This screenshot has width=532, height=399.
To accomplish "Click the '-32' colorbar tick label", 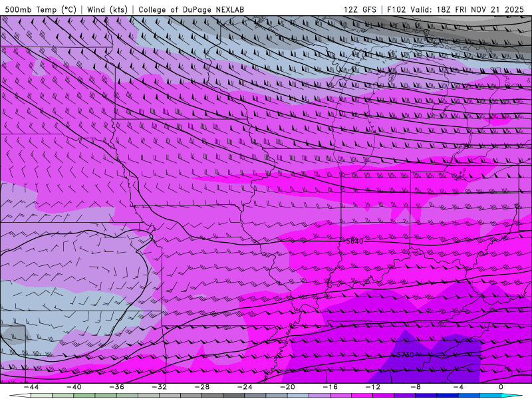I will point(160,387).
